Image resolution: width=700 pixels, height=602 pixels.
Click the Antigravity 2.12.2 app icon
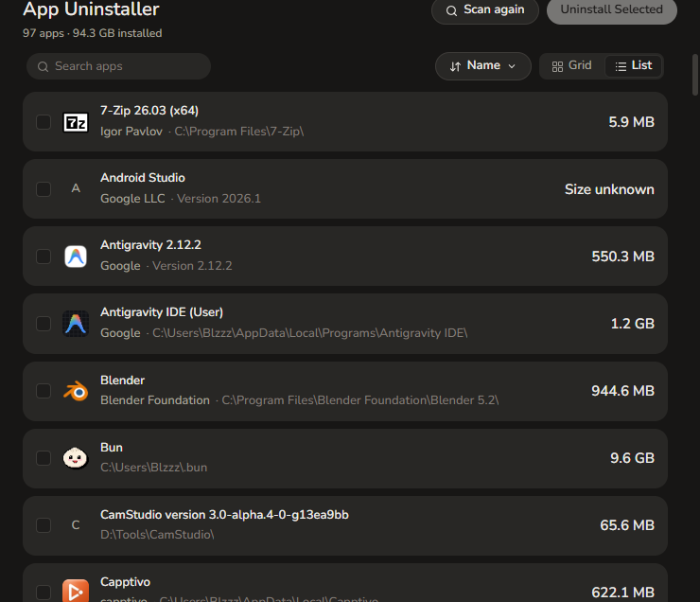pyautogui.click(x=76, y=257)
